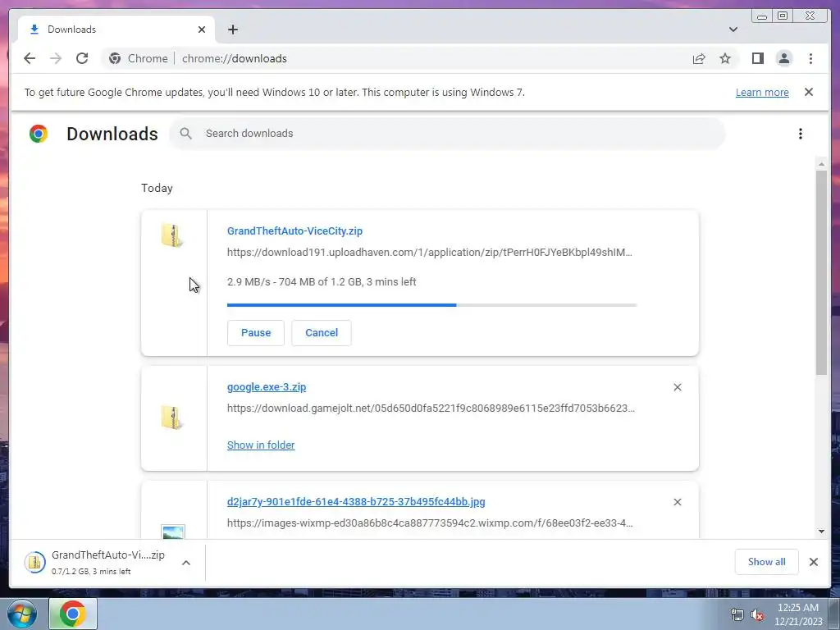This screenshot has width=840, height=630.
Task: Click Show all downloads button
Action: pos(767,562)
